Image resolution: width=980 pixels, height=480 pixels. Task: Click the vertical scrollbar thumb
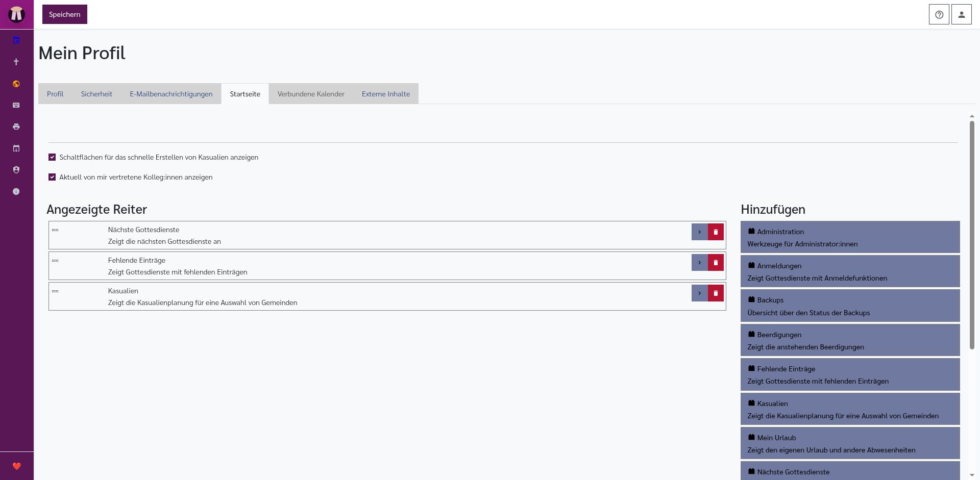(x=972, y=235)
